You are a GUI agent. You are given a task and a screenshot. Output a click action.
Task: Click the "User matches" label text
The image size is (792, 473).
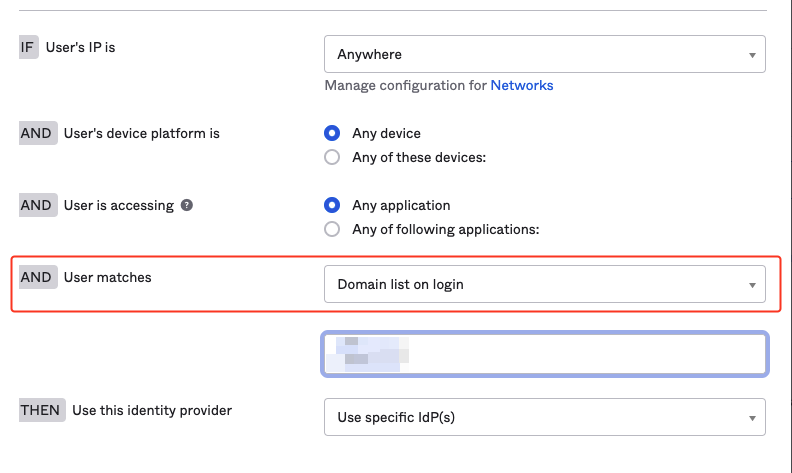click(108, 277)
